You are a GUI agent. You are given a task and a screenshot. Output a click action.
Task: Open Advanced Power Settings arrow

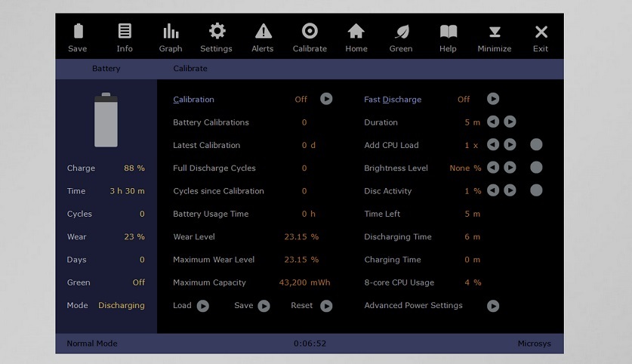(x=492, y=306)
